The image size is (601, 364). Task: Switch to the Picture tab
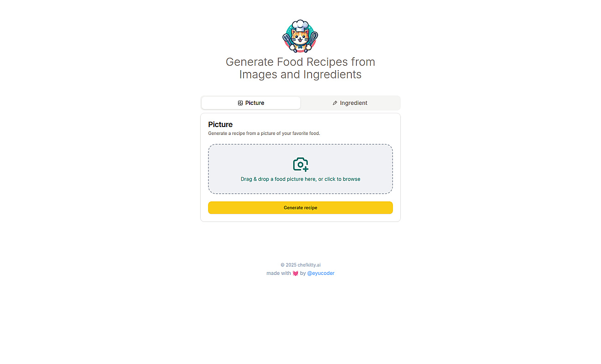(x=251, y=103)
